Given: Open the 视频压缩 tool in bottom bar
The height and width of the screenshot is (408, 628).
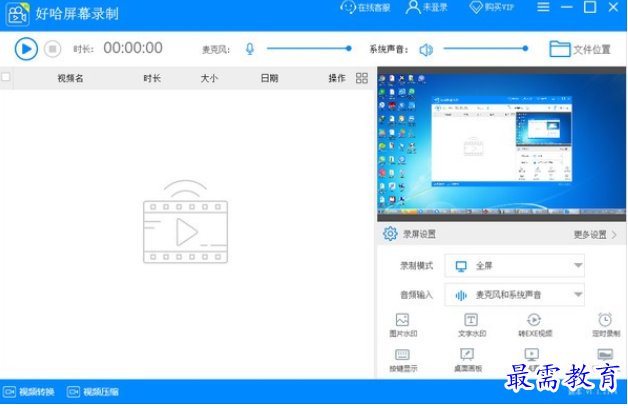Looking at the screenshot, I should click(93, 392).
